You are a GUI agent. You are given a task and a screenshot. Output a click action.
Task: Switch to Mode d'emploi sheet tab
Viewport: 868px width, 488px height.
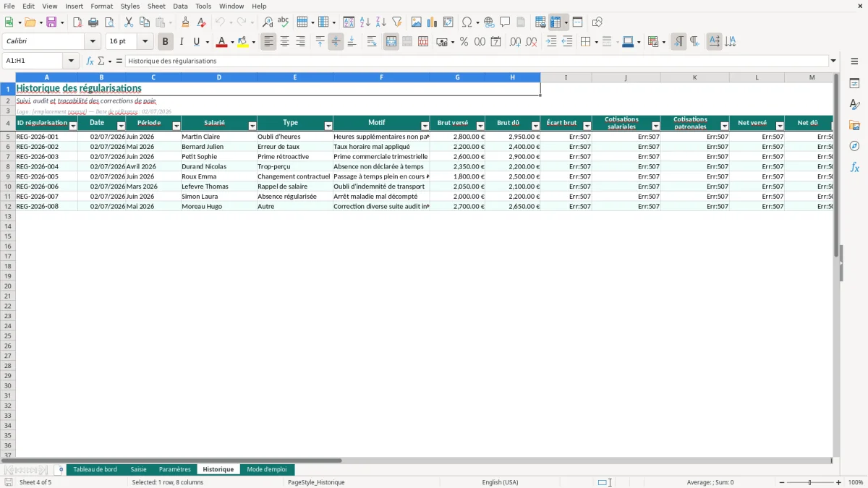(x=267, y=469)
